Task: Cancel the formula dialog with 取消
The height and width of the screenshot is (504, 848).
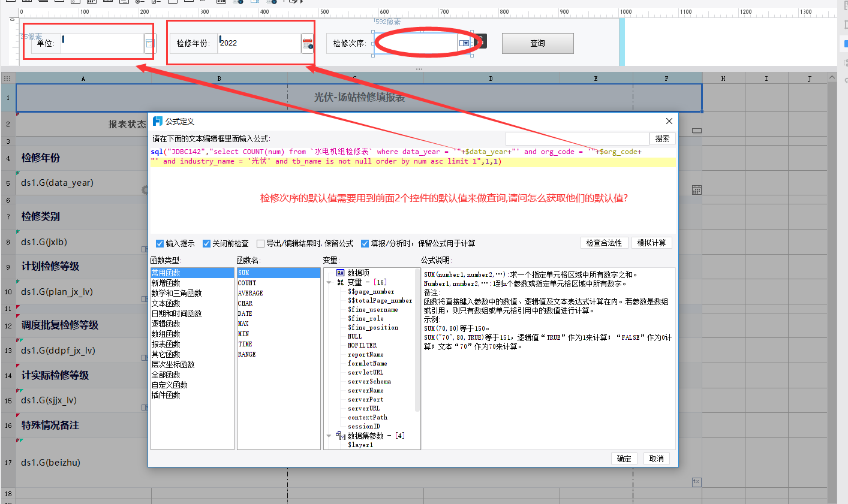Action: point(657,458)
